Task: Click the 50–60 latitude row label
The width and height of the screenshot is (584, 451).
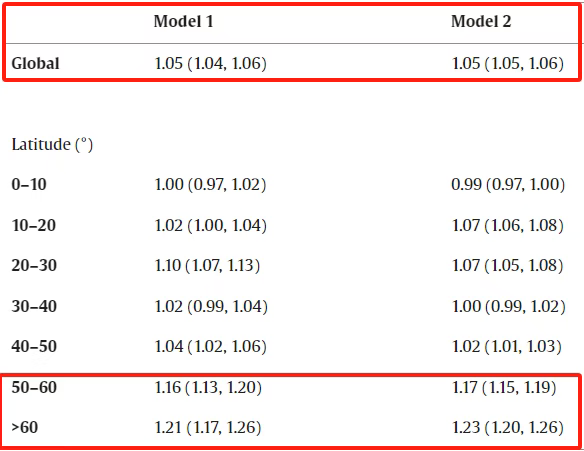Action: pos(34,387)
